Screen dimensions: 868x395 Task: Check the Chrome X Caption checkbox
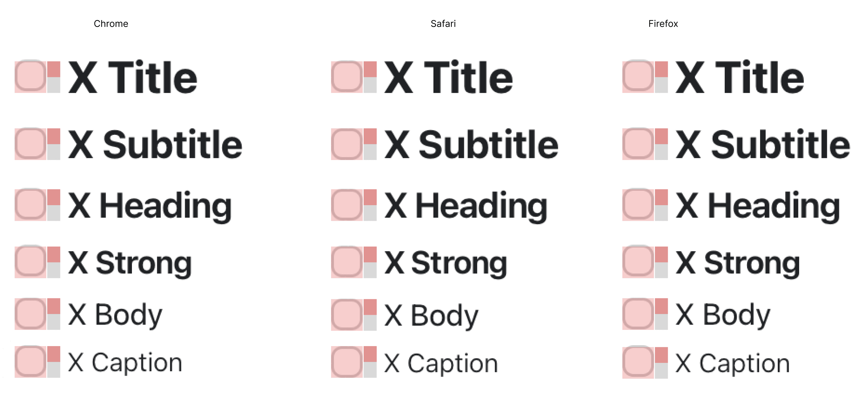[x=30, y=361]
